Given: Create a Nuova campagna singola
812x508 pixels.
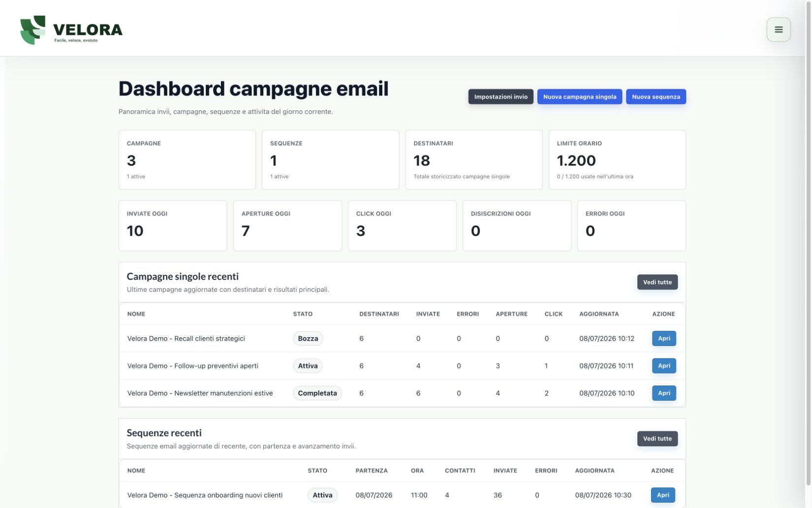Looking at the screenshot, I should click(x=580, y=96).
